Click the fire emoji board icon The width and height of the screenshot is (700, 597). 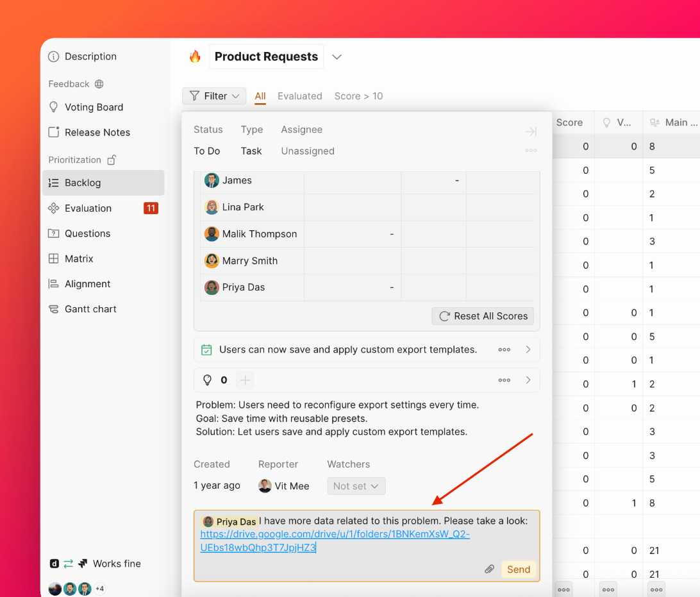195,56
